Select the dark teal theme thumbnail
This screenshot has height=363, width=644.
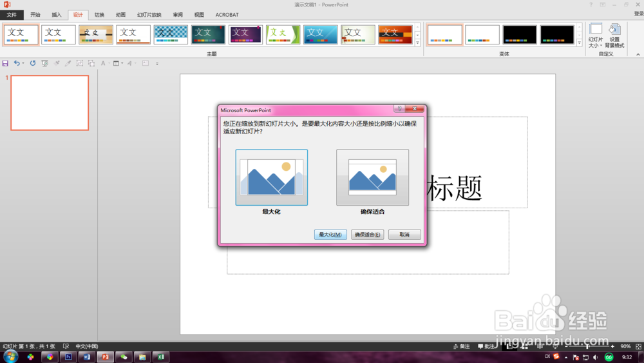click(x=208, y=35)
